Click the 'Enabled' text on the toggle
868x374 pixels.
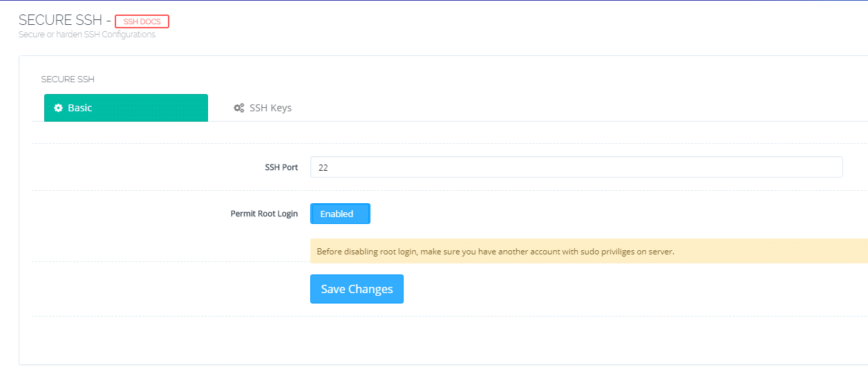pos(337,214)
